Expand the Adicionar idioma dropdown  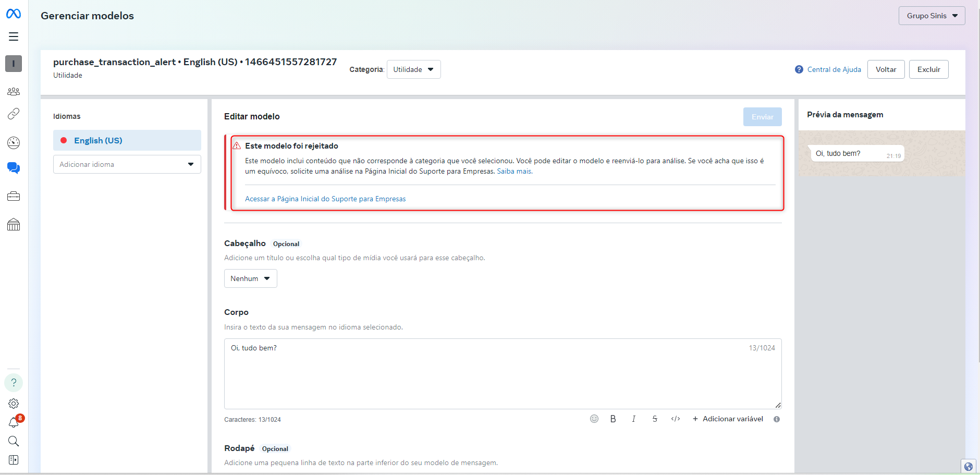(x=127, y=164)
